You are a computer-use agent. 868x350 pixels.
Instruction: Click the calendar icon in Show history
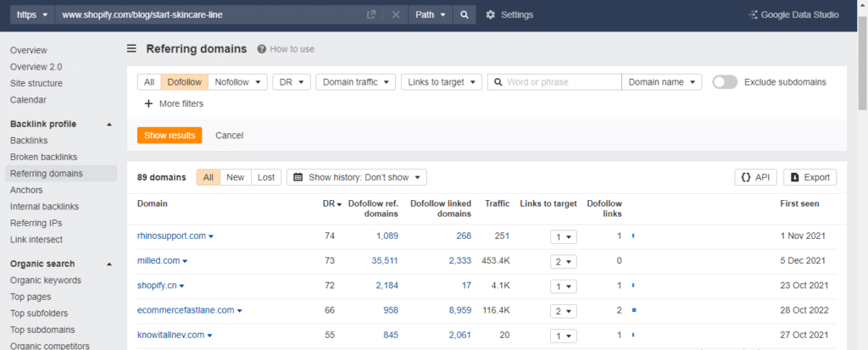[x=298, y=177]
